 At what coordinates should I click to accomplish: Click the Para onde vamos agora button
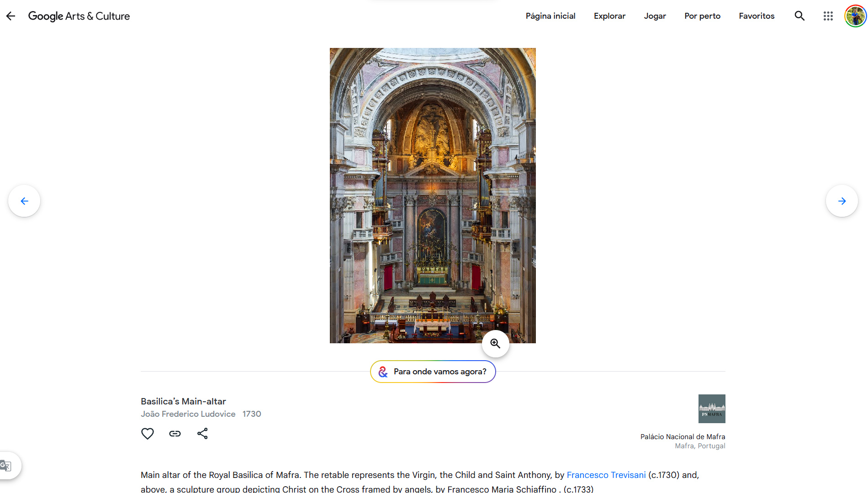433,372
